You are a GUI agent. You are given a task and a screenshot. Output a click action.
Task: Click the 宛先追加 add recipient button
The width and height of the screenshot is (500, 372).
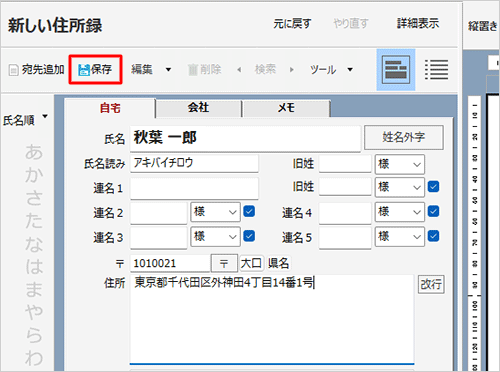36,70
